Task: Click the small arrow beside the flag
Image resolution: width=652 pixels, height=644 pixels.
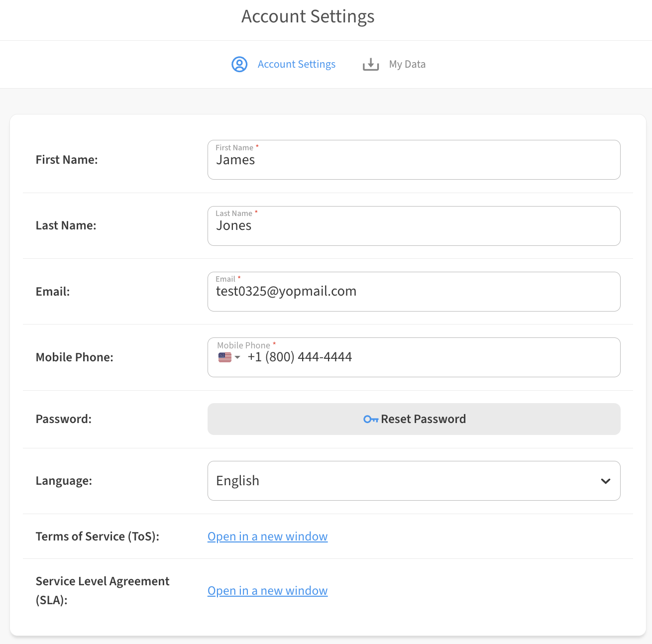Action: click(237, 358)
